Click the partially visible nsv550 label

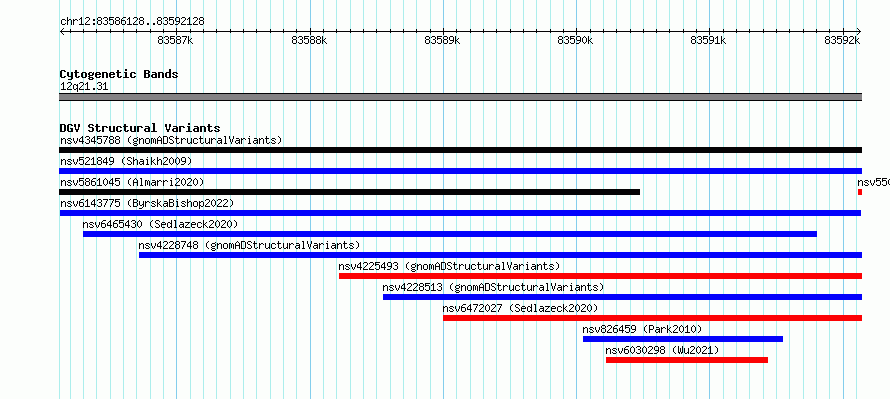click(874, 182)
